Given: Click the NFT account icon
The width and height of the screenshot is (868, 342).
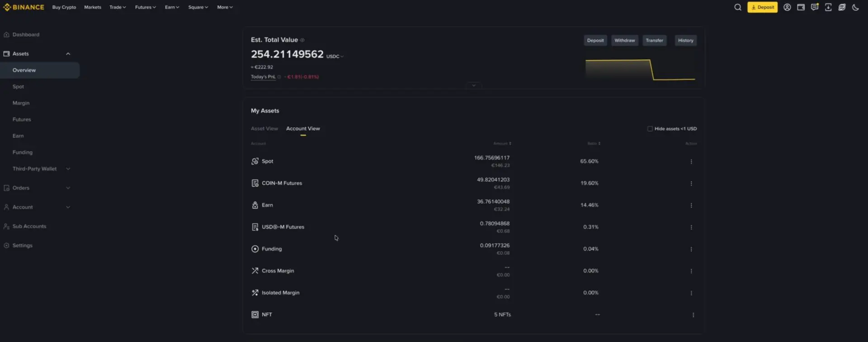Looking at the screenshot, I should pyautogui.click(x=255, y=314).
